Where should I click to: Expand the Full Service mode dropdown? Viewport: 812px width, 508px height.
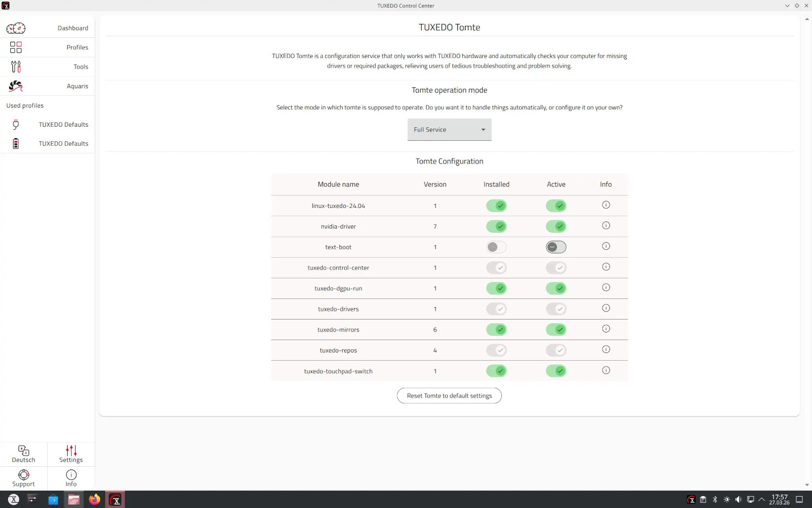coord(449,130)
